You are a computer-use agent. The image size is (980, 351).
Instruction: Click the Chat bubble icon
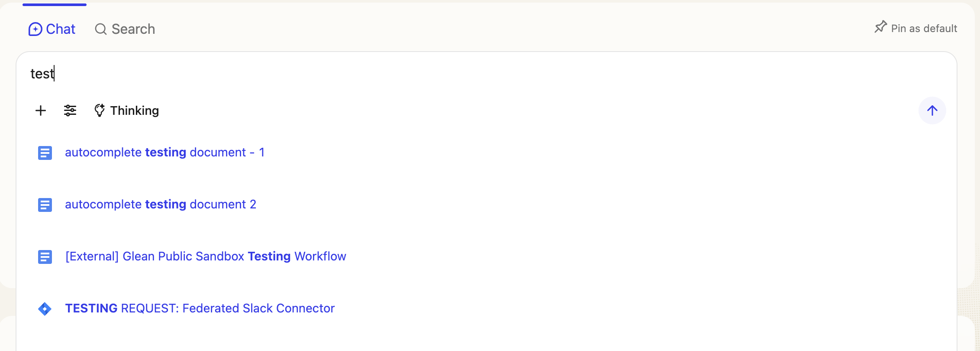click(35, 29)
